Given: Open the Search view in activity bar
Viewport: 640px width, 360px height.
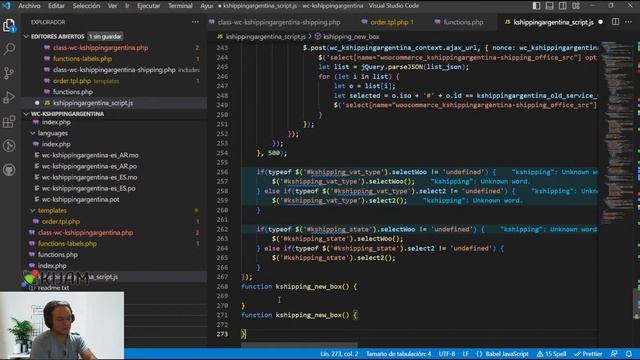Looking at the screenshot, I should pos(9,49).
